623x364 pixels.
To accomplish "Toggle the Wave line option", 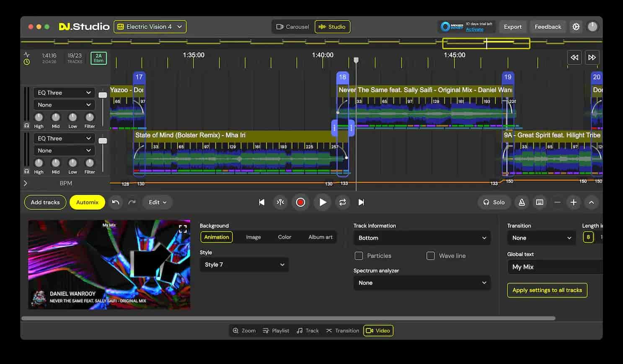I will 430,256.
